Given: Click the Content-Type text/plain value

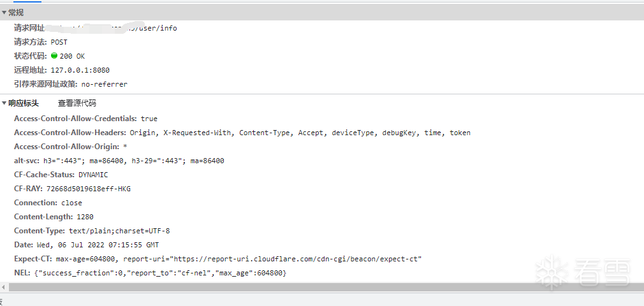Looking at the screenshot, I should (119, 231).
